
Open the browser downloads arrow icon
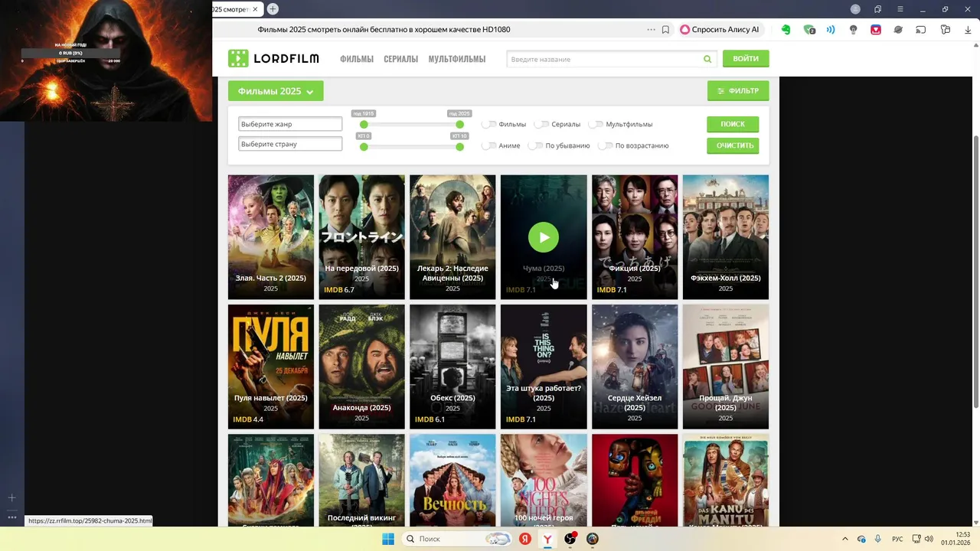tap(968, 30)
